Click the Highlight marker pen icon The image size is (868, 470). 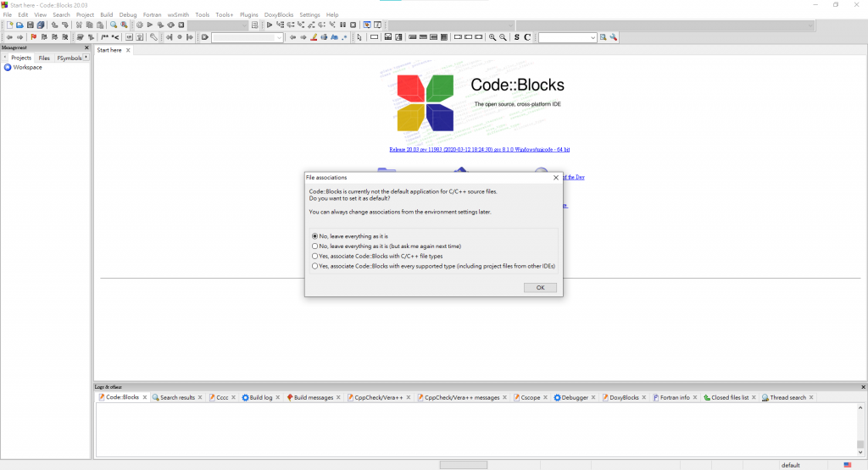pyautogui.click(x=314, y=37)
